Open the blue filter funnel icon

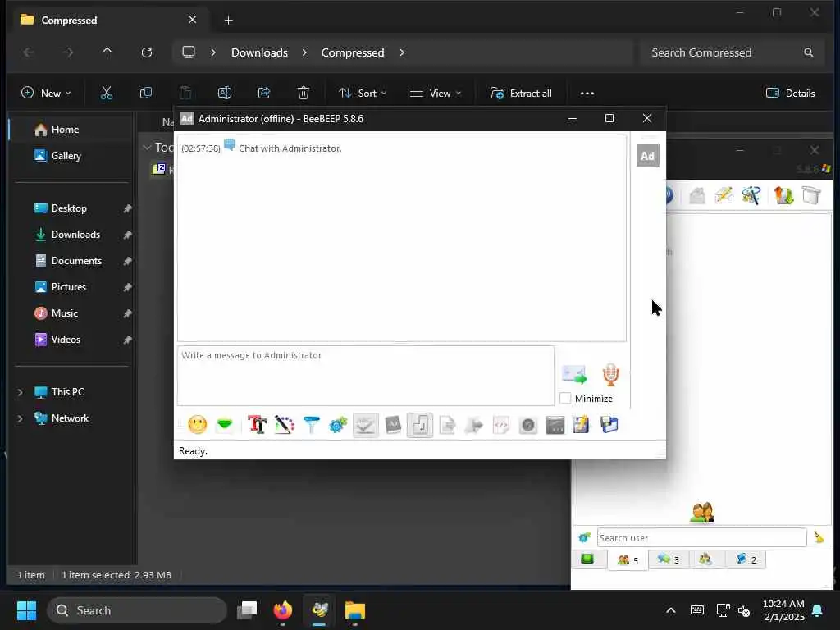tap(311, 425)
